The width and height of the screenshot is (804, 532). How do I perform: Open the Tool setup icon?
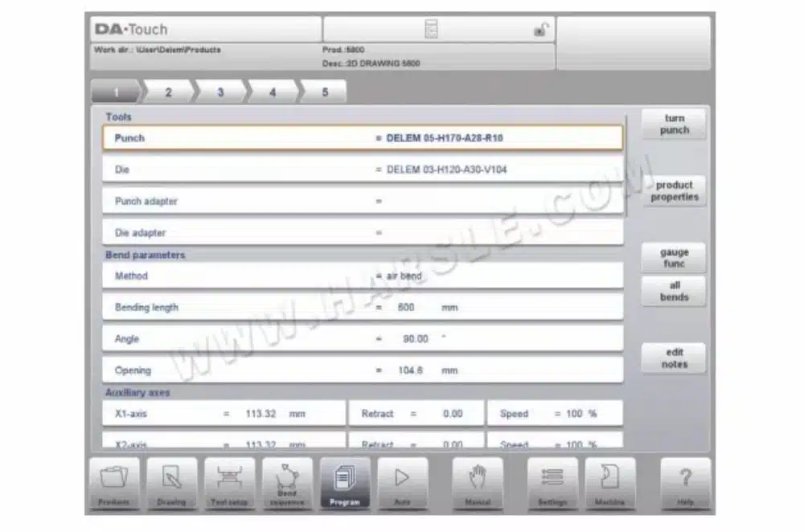pyautogui.click(x=229, y=483)
